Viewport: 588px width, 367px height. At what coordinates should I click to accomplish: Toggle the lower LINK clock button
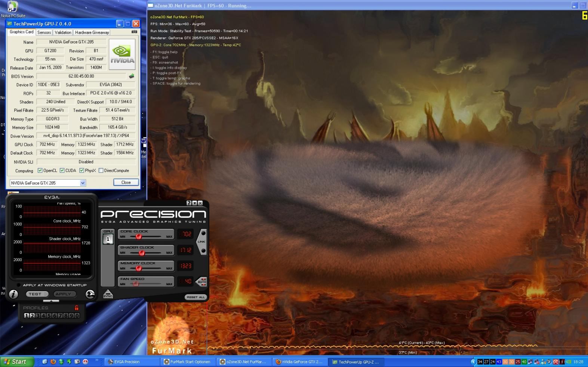click(x=203, y=251)
